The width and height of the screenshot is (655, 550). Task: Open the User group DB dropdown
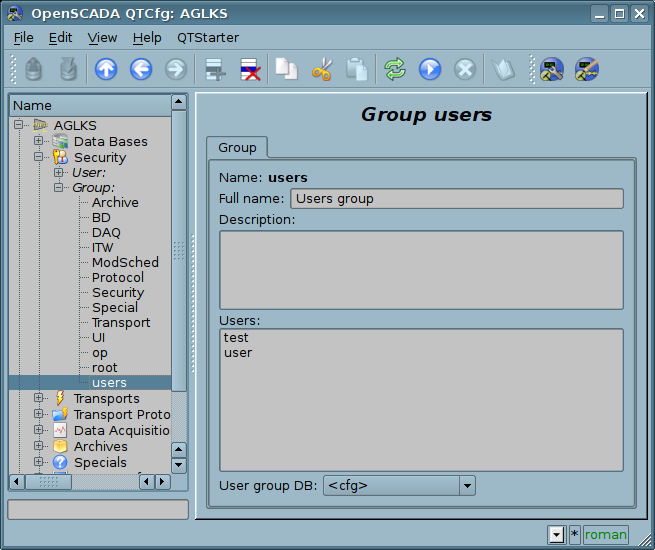click(x=467, y=485)
